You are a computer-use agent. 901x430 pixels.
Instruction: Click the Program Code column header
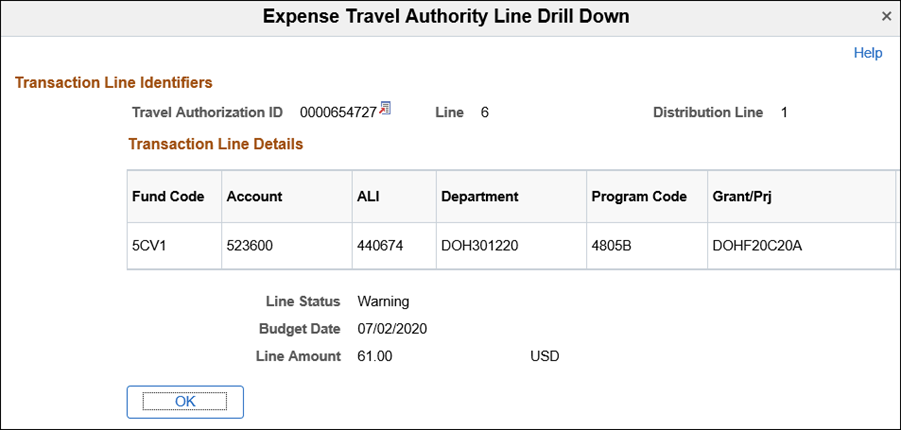(639, 197)
